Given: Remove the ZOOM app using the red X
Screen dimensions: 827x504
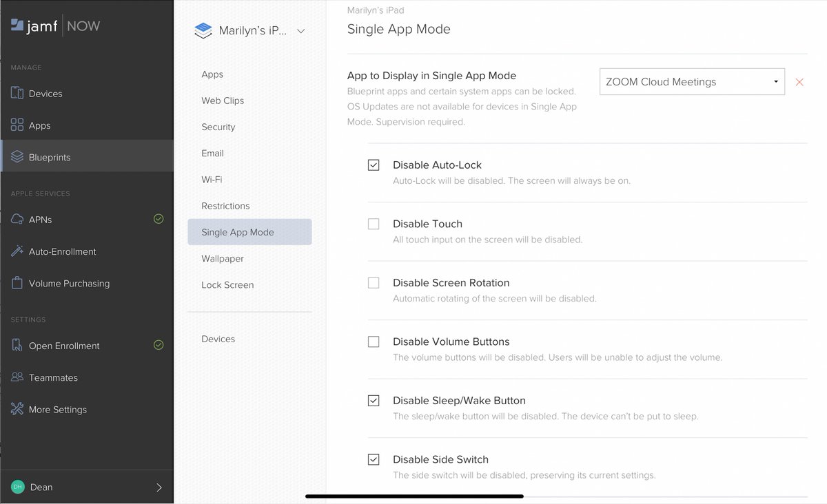Looking at the screenshot, I should [799, 82].
